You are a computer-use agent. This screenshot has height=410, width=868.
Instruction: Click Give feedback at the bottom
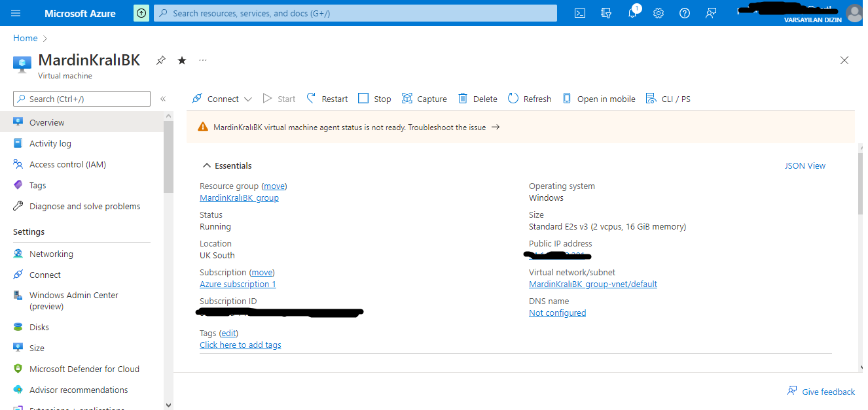pos(822,392)
